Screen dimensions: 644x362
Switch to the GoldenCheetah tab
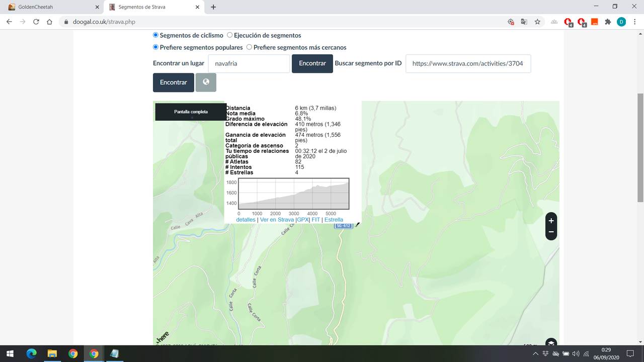(52, 7)
